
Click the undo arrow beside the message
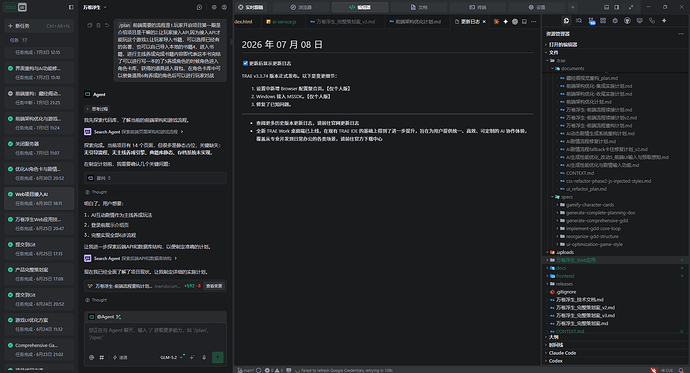pos(106,26)
